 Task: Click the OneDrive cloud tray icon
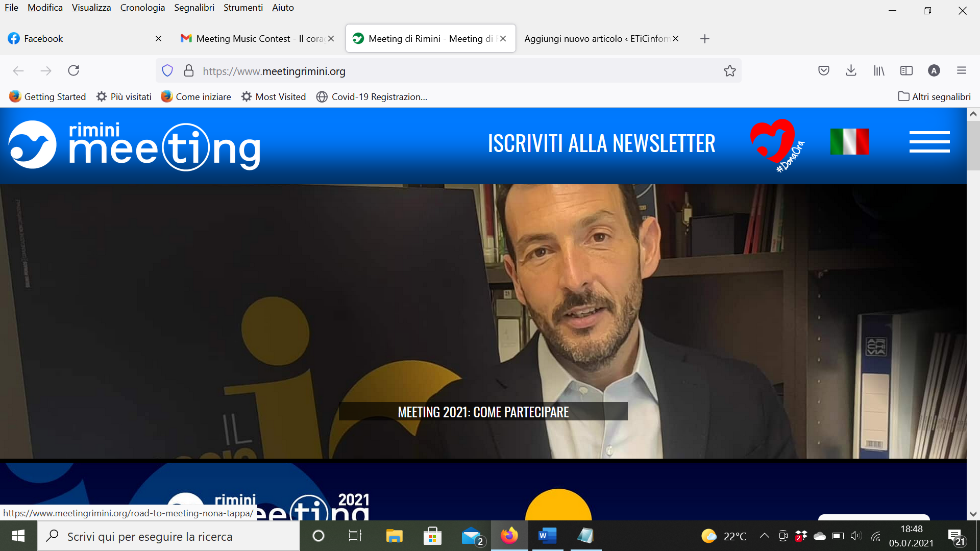820,536
